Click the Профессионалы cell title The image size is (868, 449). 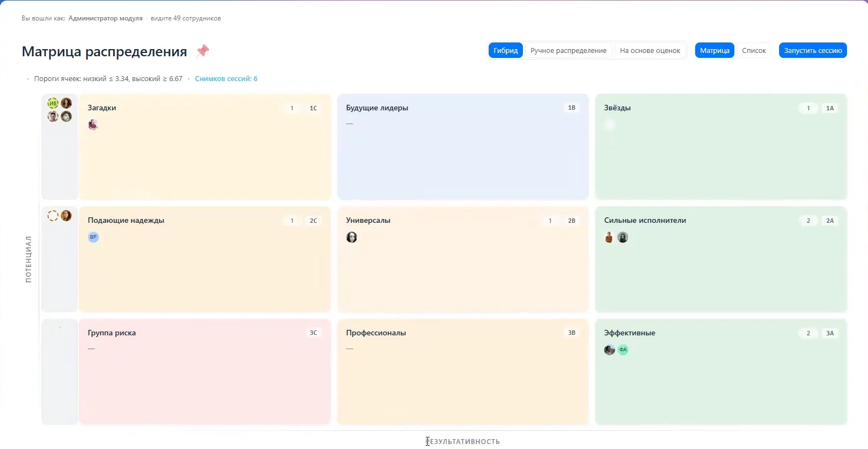376,333
